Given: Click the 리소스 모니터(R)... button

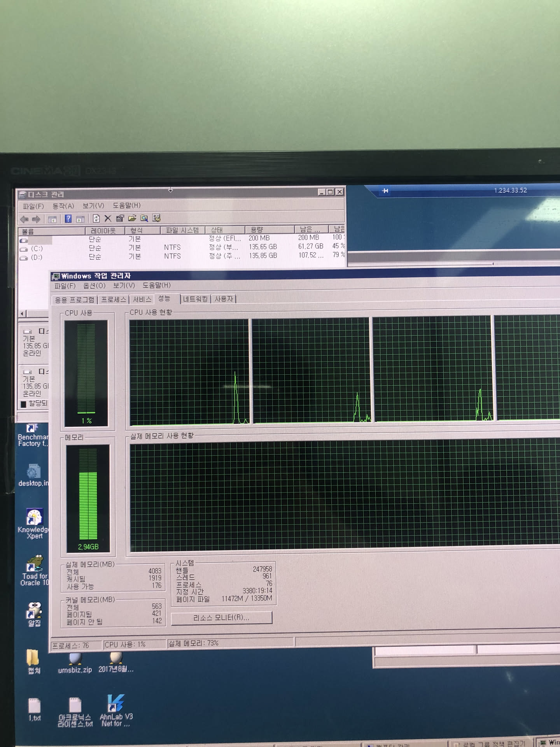Looking at the screenshot, I should (221, 617).
